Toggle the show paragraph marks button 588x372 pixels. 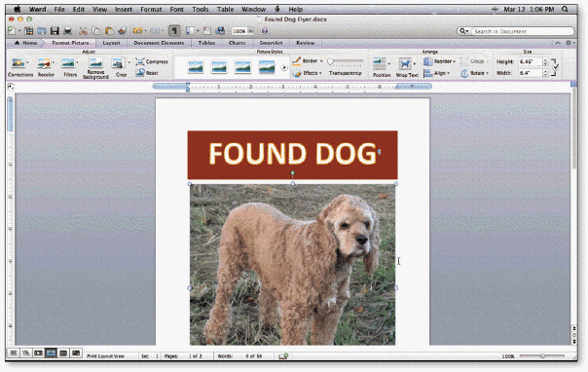pyautogui.click(x=174, y=31)
